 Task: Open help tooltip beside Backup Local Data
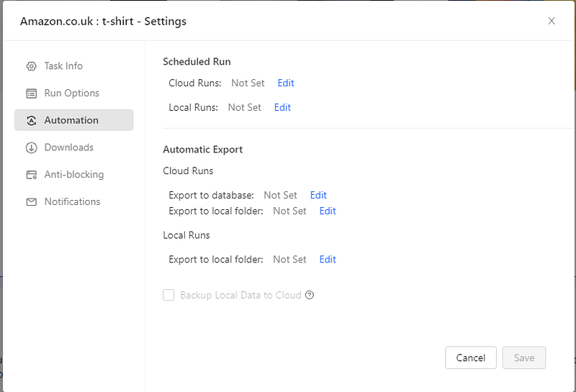click(x=310, y=295)
